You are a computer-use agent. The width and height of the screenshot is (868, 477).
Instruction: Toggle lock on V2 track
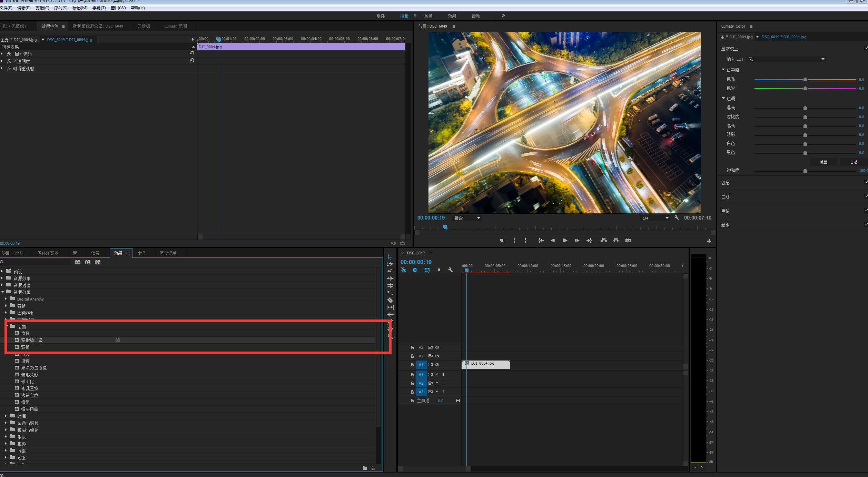pyautogui.click(x=412, y=356)
